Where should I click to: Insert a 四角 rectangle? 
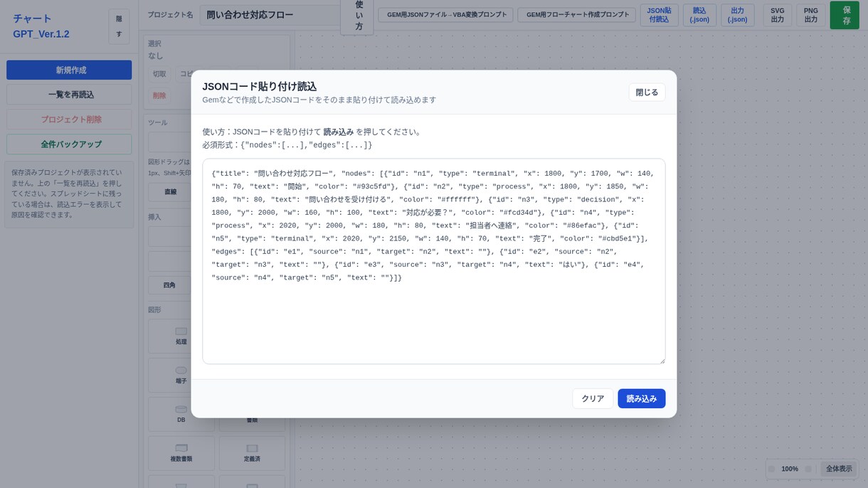coord(169,285)
